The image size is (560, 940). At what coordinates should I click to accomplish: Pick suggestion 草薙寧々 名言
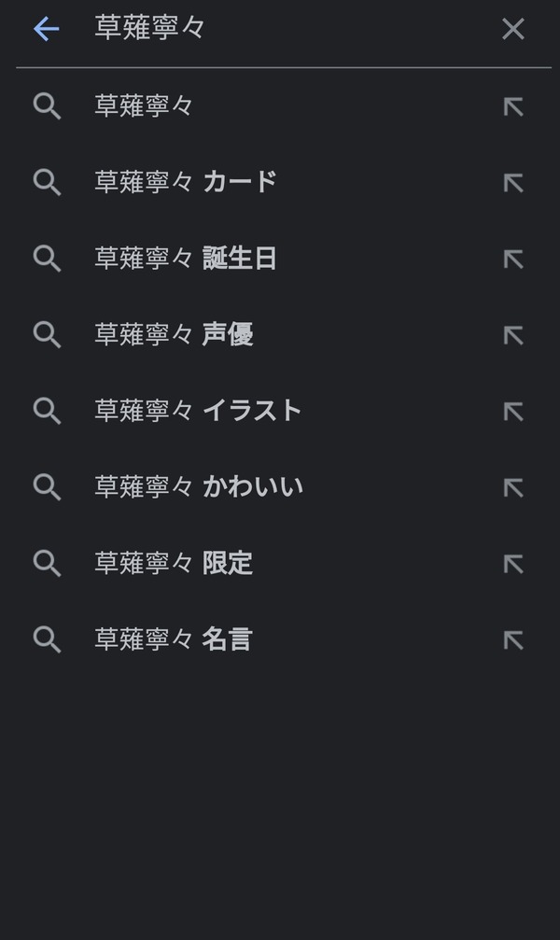point(280,639)
